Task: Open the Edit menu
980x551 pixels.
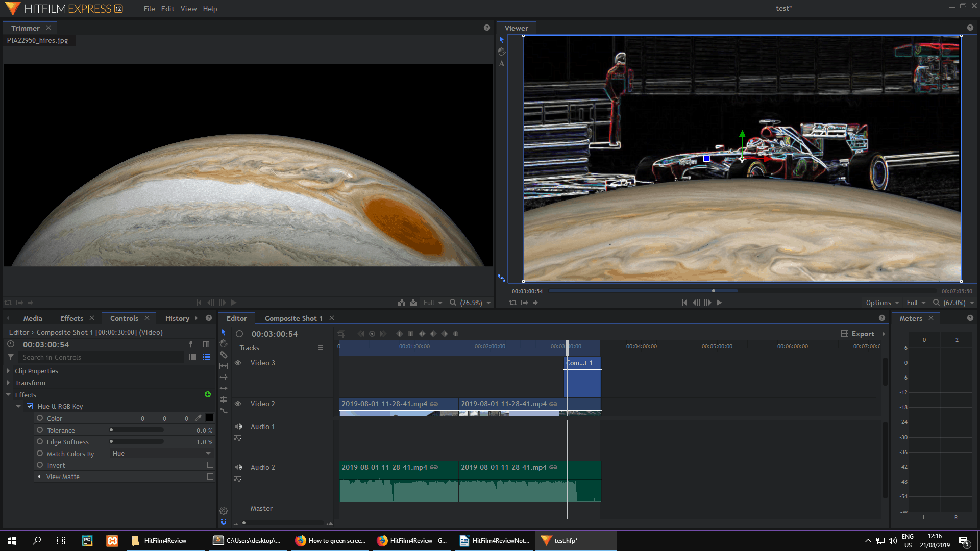Action: pyautogui.click(x=167, y=9)
